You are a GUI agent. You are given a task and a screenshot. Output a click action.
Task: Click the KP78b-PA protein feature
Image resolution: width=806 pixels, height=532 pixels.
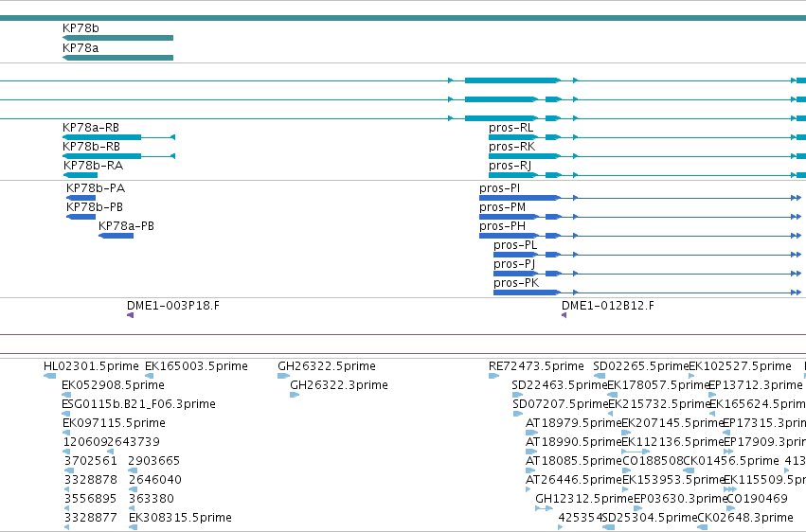[x=81, y=198]
